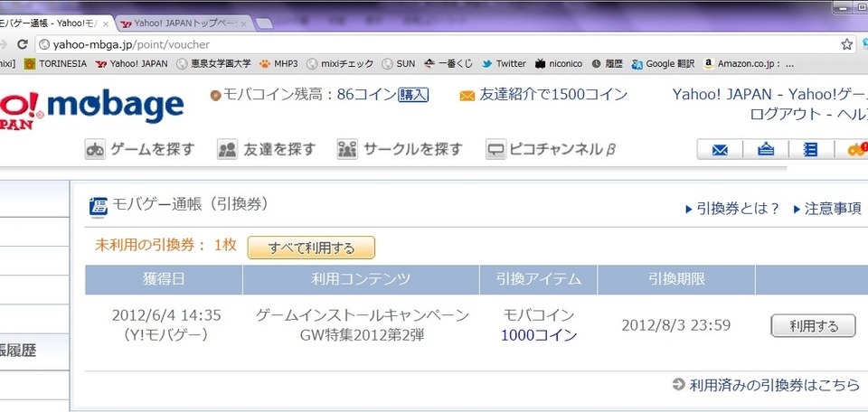Click the 1000コイン item text
Screen dimensions: 868x412
pos(539,335)
